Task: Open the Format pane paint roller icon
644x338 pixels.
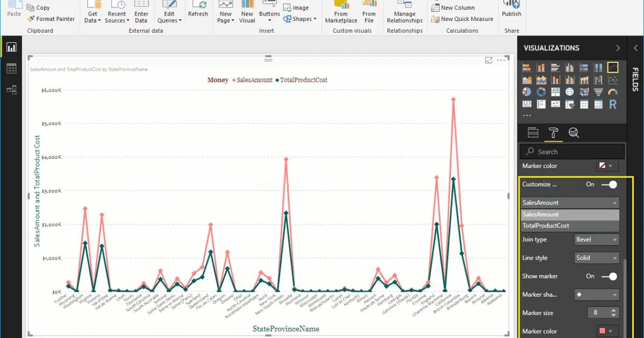Action: pos(553,133)
